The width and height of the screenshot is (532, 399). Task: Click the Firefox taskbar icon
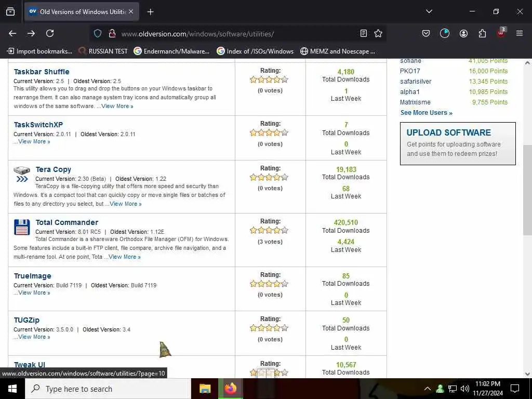(x=230, y=389)
